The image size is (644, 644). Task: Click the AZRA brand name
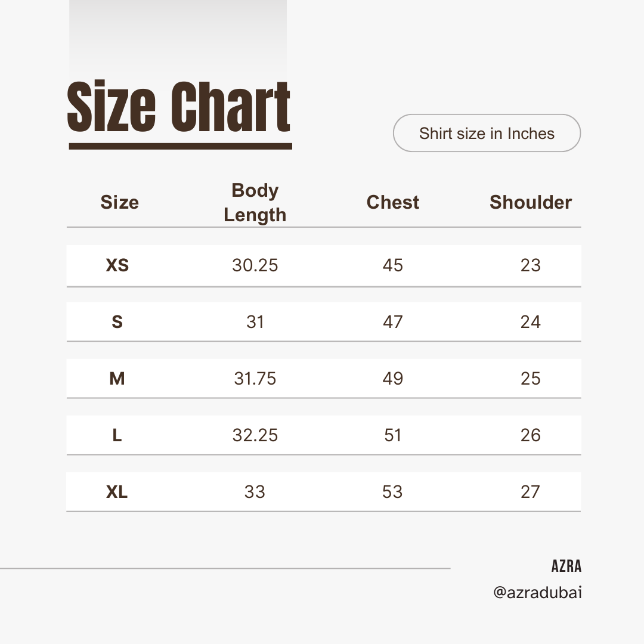(x=566, y=566)
